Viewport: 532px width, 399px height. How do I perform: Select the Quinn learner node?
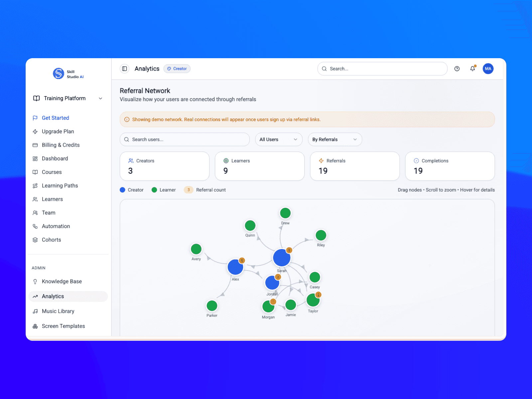[x=250, y=225]
